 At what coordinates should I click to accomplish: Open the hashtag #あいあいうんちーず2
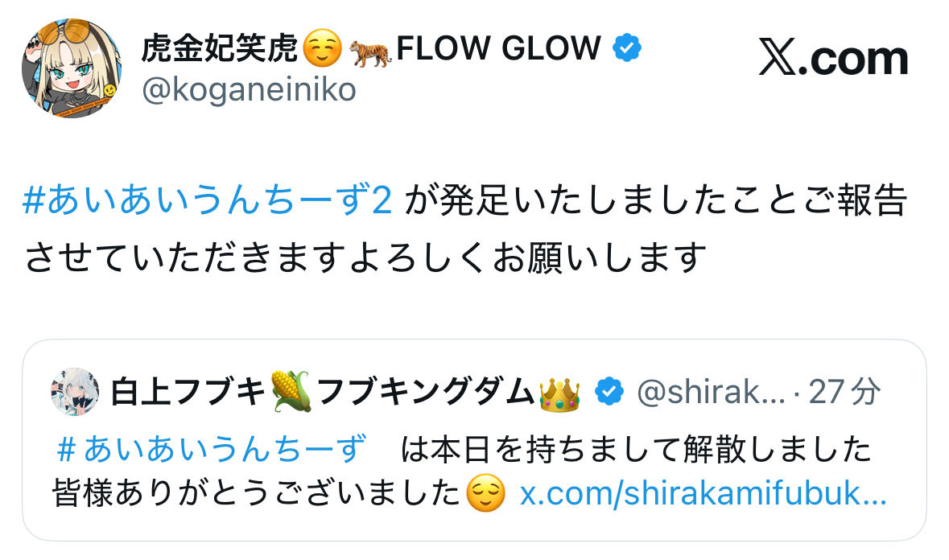point(208,202)
